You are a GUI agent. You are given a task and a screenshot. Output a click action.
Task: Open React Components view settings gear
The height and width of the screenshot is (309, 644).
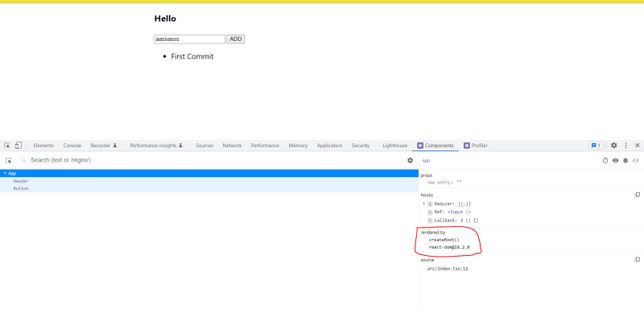tap(410, 160)
